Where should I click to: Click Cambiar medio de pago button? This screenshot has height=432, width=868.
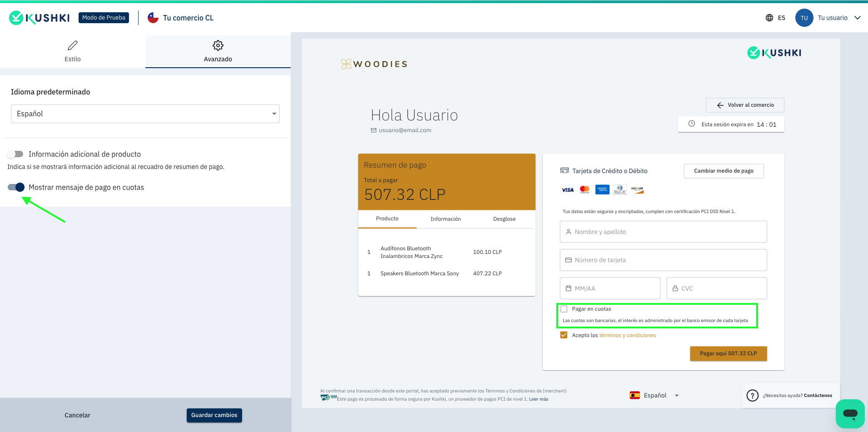tap(724, 171)
